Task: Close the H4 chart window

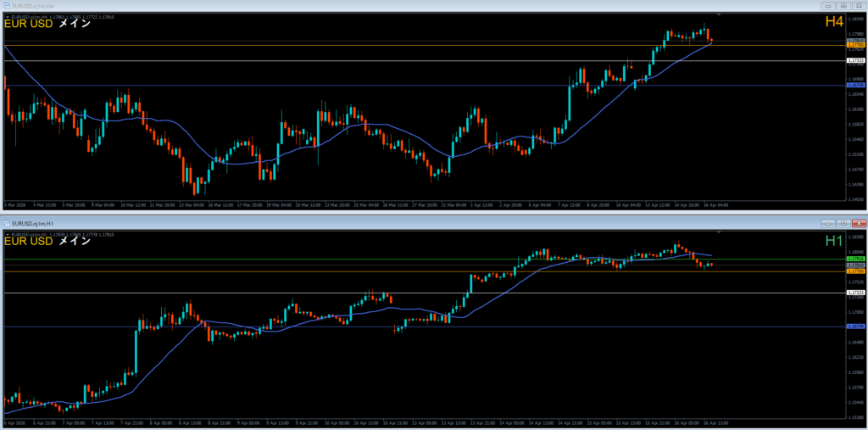Action: pos(858,6)
